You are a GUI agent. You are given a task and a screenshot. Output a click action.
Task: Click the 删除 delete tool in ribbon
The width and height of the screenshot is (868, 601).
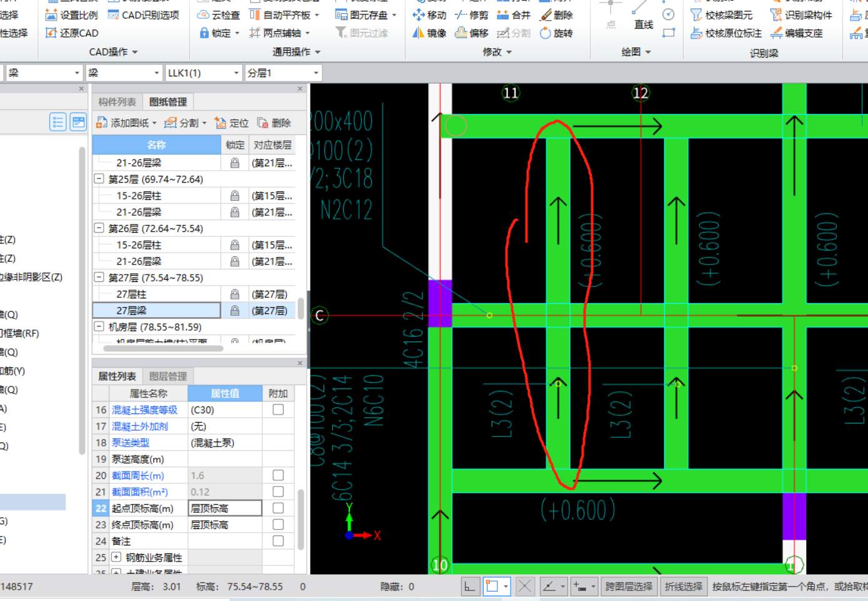pos(556,15)
